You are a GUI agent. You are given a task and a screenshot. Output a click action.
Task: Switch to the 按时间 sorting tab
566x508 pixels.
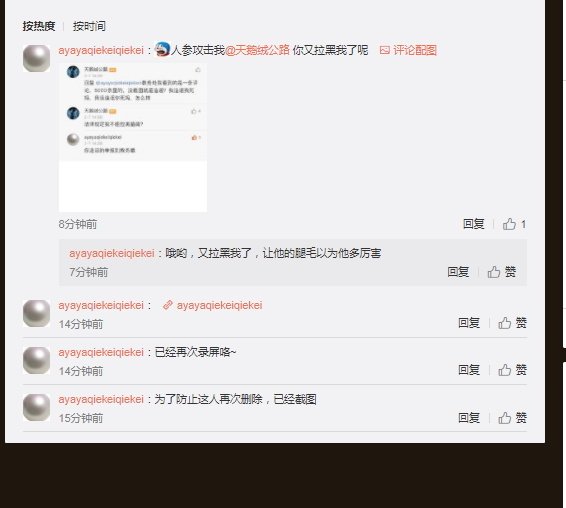pyautogui.click(x=89, y=26)
